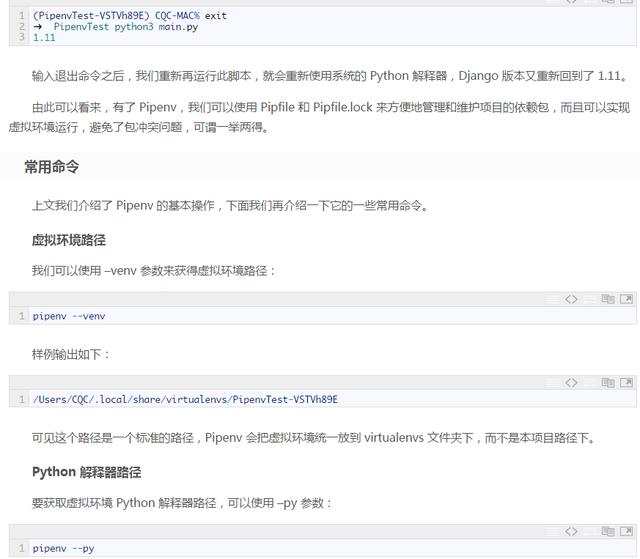Toggle plain code for the virtualenvs path block
This screenshot has width=640, height=559.
(x=571, y=383)
